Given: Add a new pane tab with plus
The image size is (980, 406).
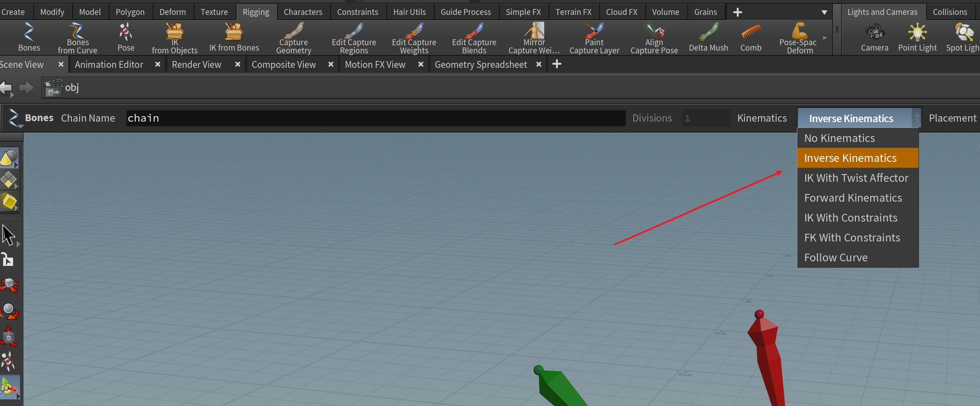Looking at the screenshot, I should click(557, 64).
